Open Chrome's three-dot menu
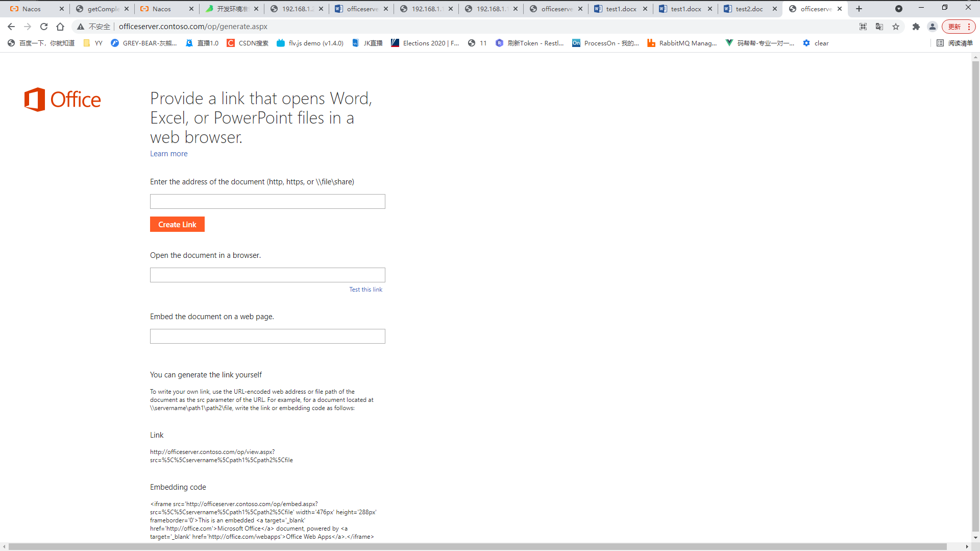This screenshot has height=551, width=980. click(969, 27)
